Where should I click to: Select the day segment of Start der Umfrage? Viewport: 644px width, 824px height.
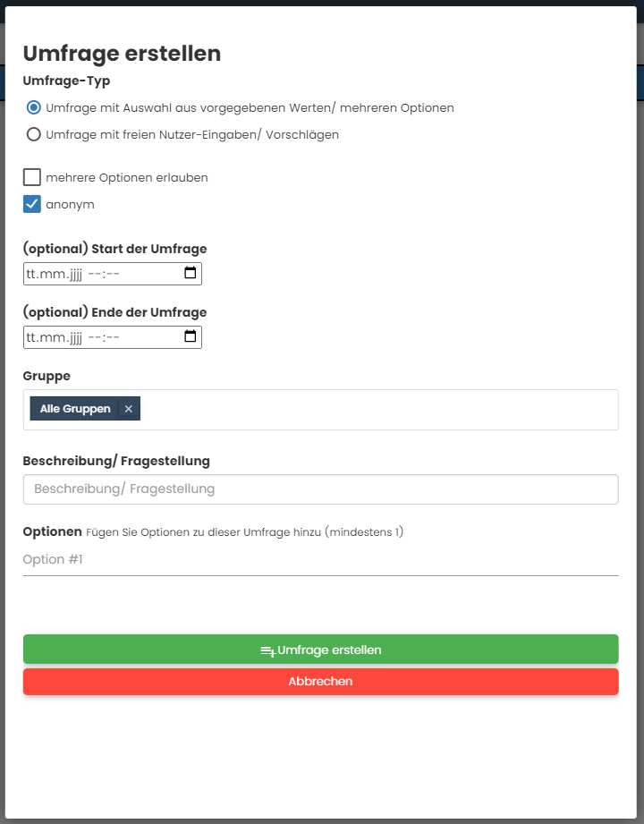click(x=31, y=274)
